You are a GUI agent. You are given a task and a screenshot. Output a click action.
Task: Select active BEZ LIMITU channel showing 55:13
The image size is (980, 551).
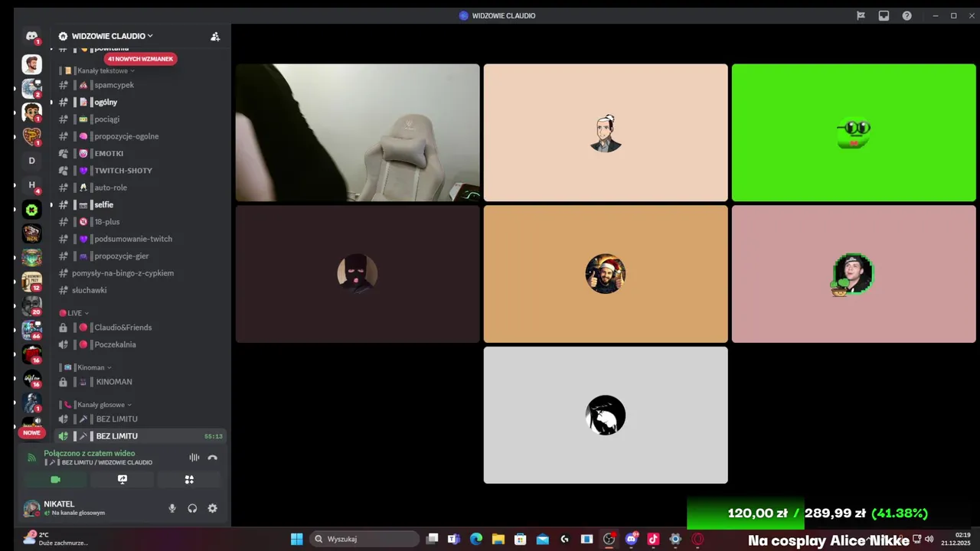(141, 436)
